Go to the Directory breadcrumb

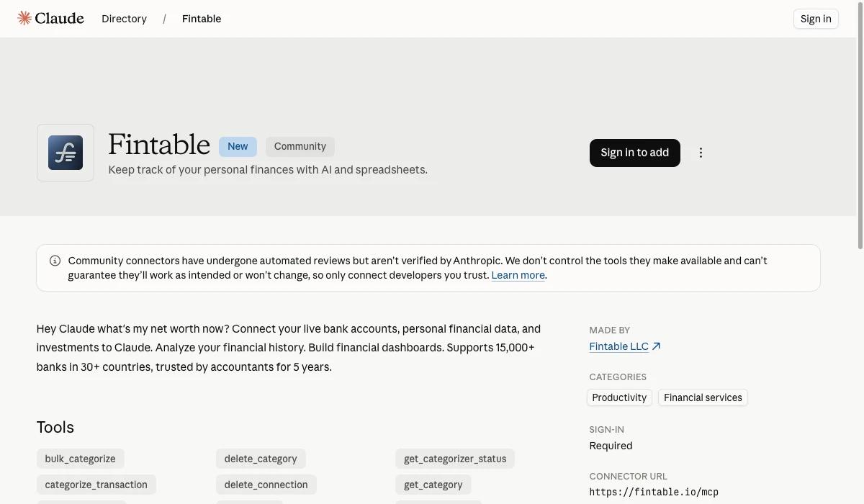click(x=124, y=19)
